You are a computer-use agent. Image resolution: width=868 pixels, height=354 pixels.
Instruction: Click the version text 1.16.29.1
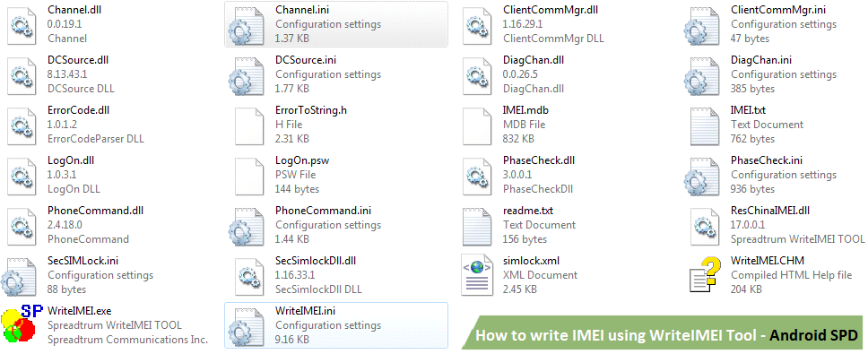click(x=523, y=24)
